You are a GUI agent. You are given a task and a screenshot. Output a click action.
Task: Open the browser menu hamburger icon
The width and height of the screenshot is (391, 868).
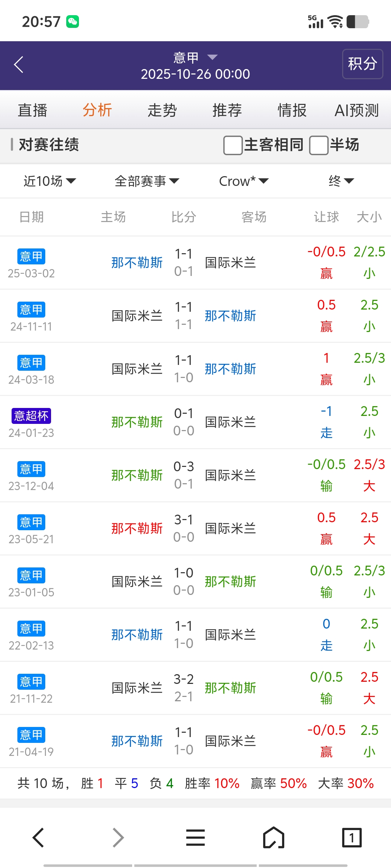(195, 837)
